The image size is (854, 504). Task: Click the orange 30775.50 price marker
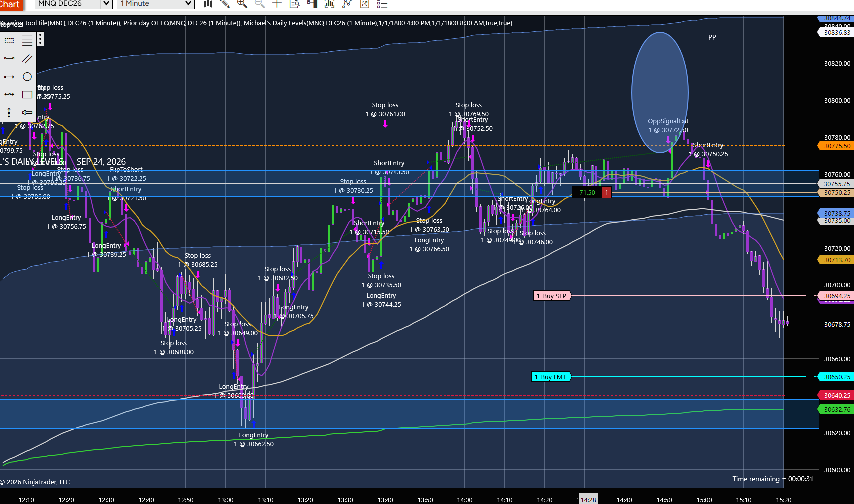pyautogui.click(x=836, y=146)
